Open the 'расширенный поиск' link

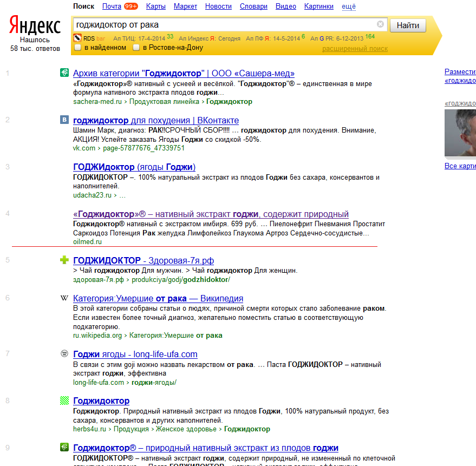click(x=355, y=49)
